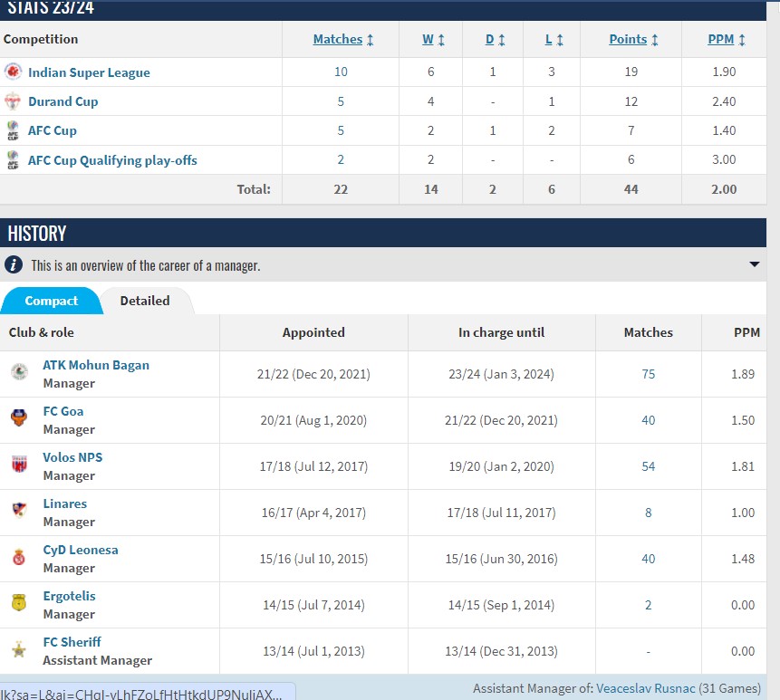
Task: Open the AFC Cup competition link
Action: click(x=53, y=130)
